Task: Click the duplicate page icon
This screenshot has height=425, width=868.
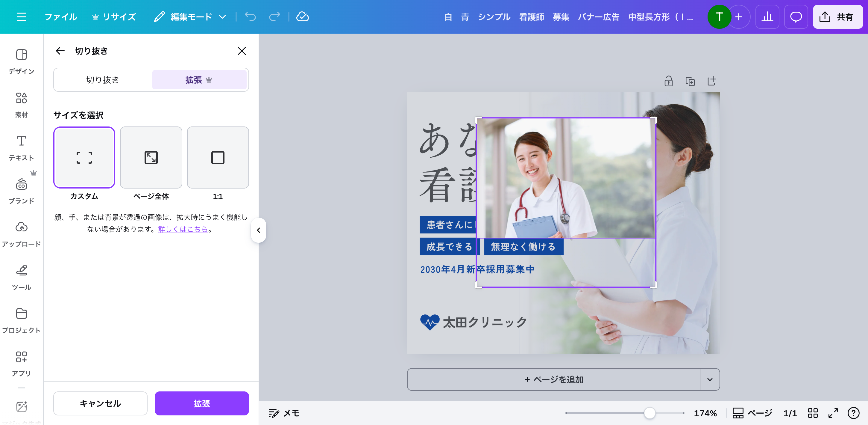Action: 690,81
